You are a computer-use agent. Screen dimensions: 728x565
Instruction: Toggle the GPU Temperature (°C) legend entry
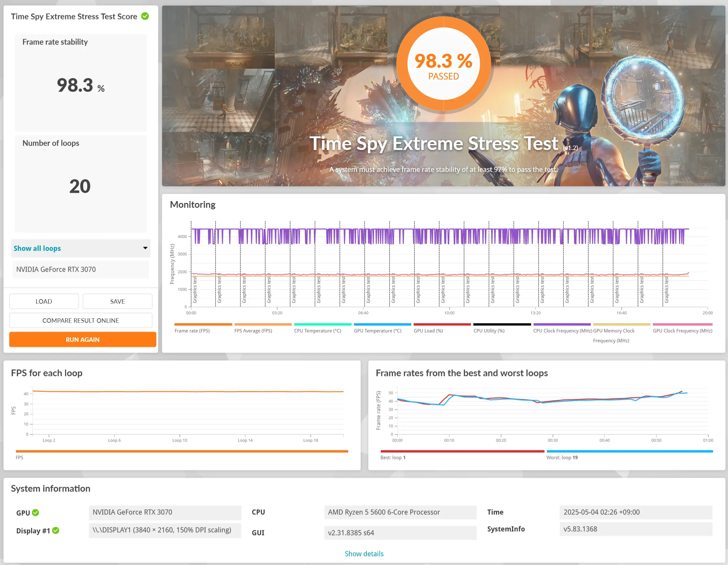coord(382,328)
